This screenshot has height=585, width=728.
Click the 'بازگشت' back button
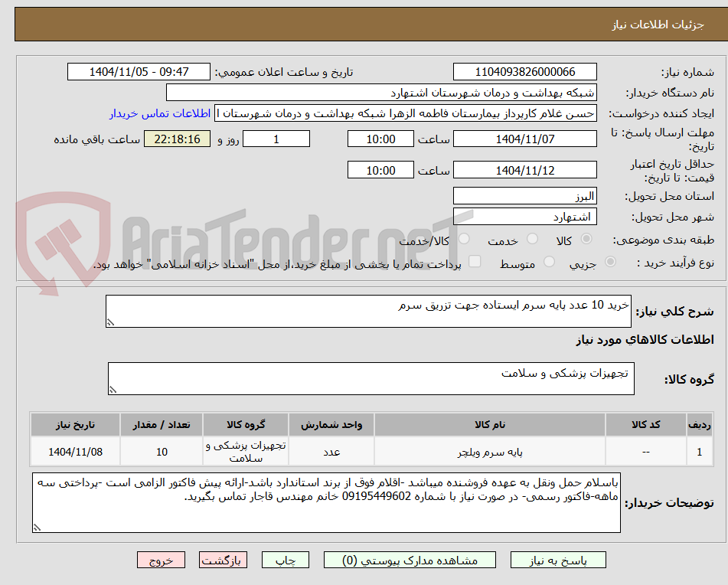223,560
